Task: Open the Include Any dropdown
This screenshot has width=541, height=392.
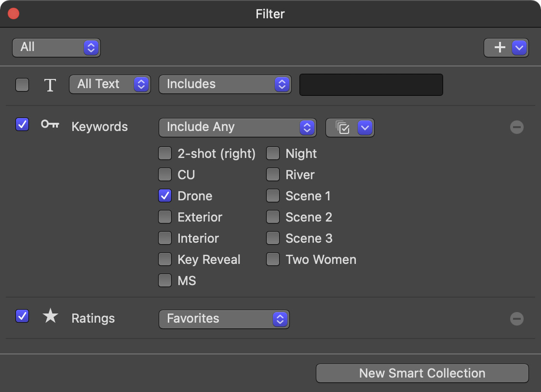Action: click(x=237, y=128)
